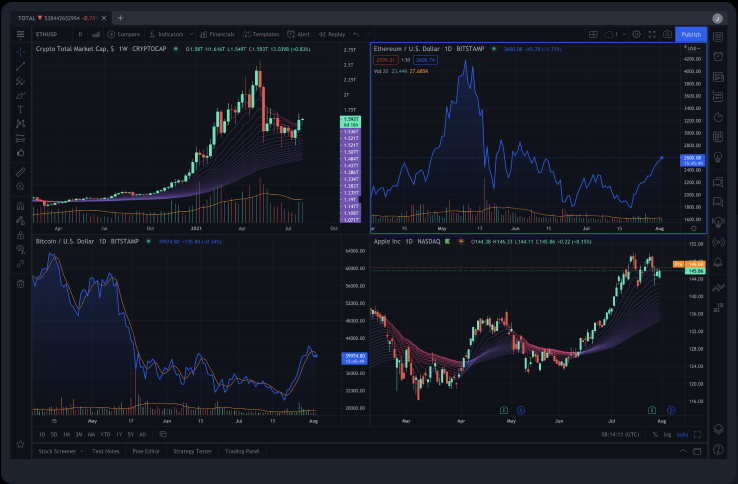
Task: Open the favorites star toolbar icon
Action: tap(20, 444)
